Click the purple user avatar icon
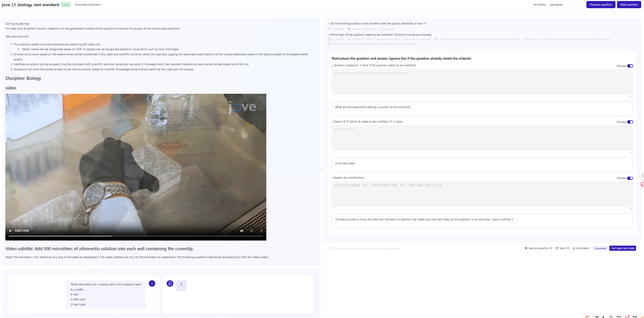 click(152, 284)
